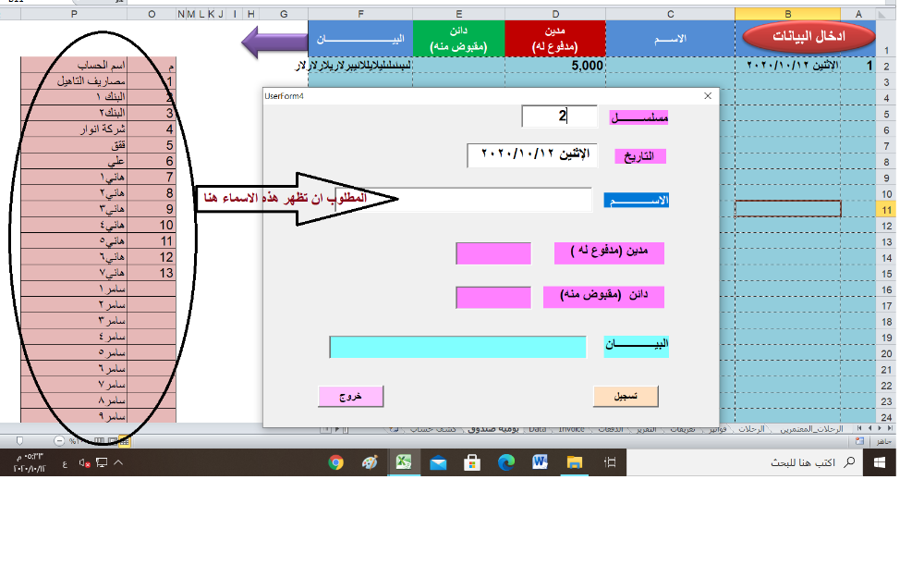Switch to the الرحلات_المعتمرين sheet tab
This screenshot has height=578, width=924.
(x=812, y=429)
